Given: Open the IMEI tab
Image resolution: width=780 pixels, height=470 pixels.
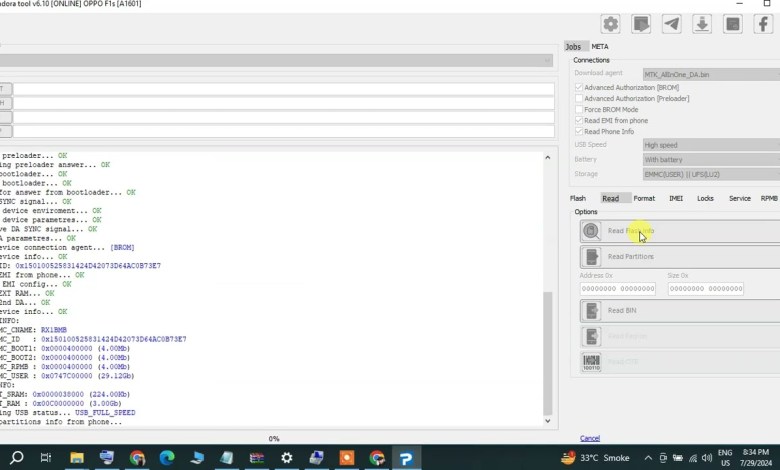Looking at the screenshot, I should click(x=676, y=198).
